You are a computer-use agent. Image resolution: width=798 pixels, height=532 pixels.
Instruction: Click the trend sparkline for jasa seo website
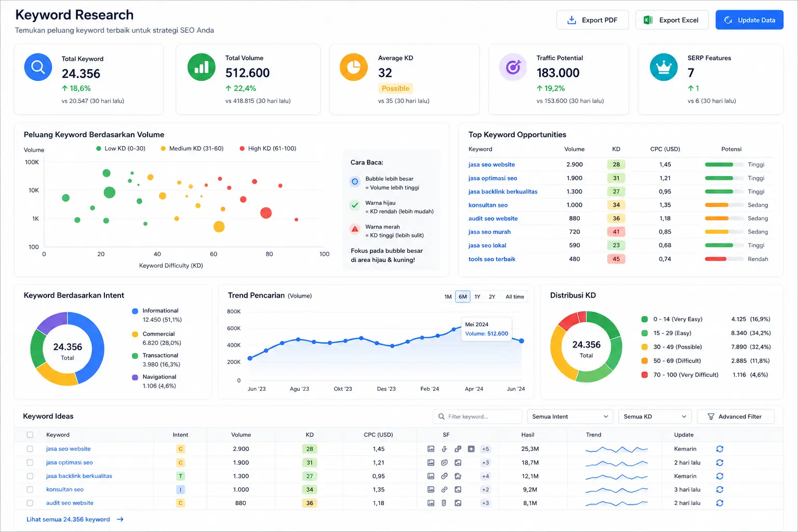616,449
